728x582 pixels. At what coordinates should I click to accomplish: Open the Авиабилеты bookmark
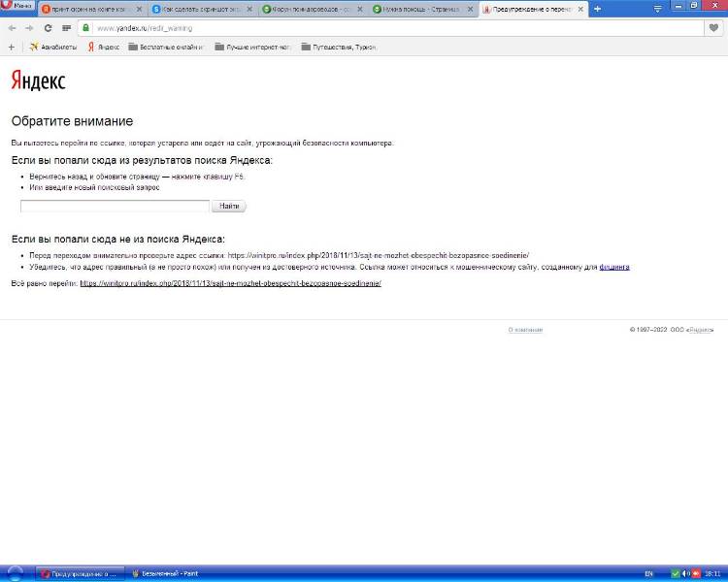[53, 47]
